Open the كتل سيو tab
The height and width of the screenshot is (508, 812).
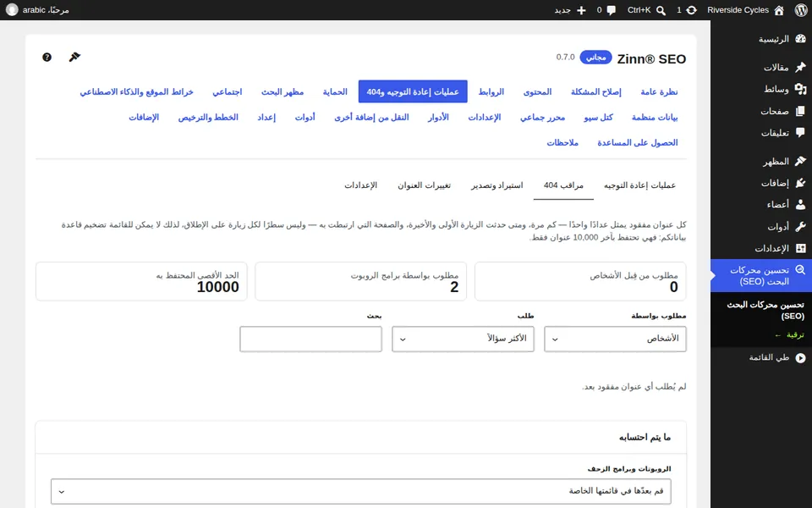point(599,117)
